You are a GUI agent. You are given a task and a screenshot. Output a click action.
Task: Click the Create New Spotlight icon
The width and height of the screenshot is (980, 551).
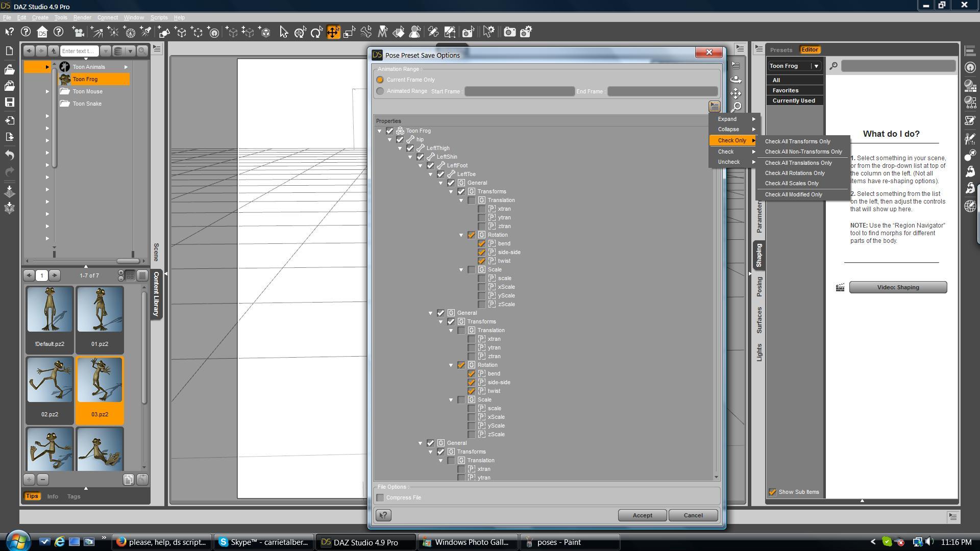tap(146, 32)
